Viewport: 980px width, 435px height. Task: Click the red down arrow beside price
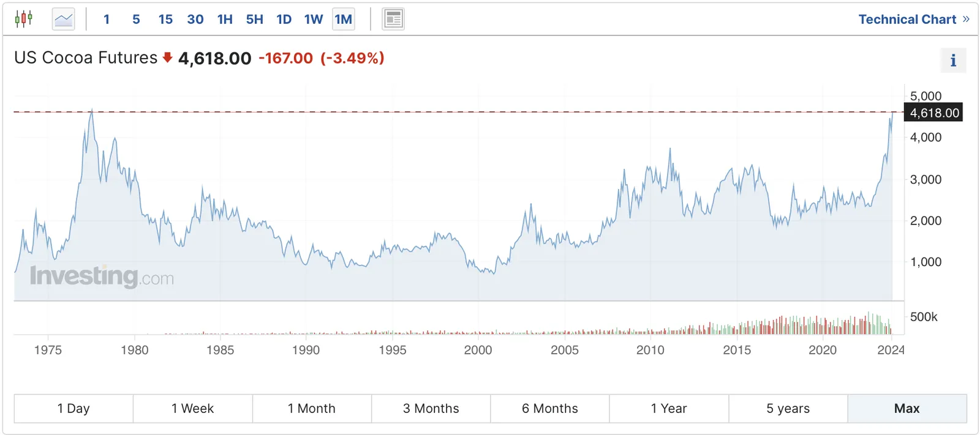point(167,58)
